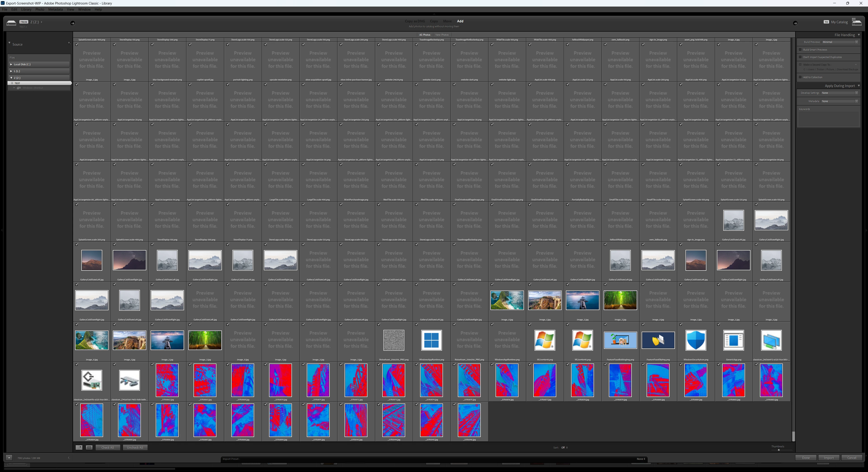This screenshot has width=868, height=472.
Task: Check Don't Import Suspected Duplicates
Action: [800, 57]
